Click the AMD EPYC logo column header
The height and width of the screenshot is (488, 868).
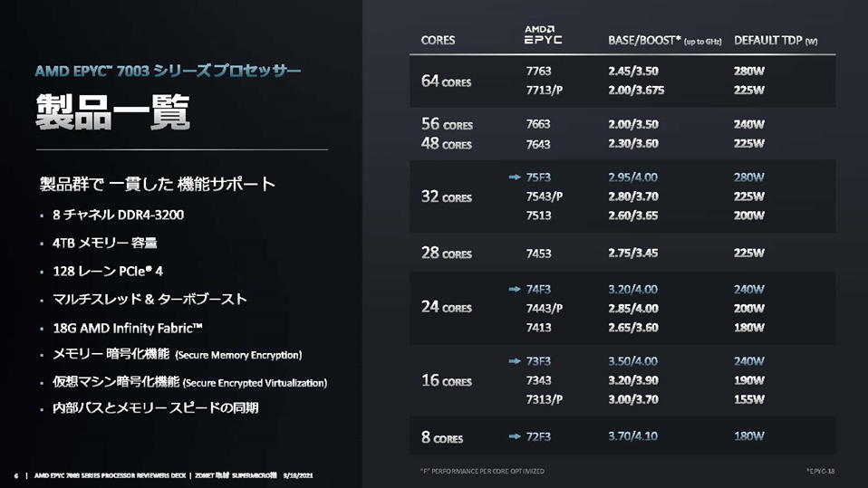point(543,35)
